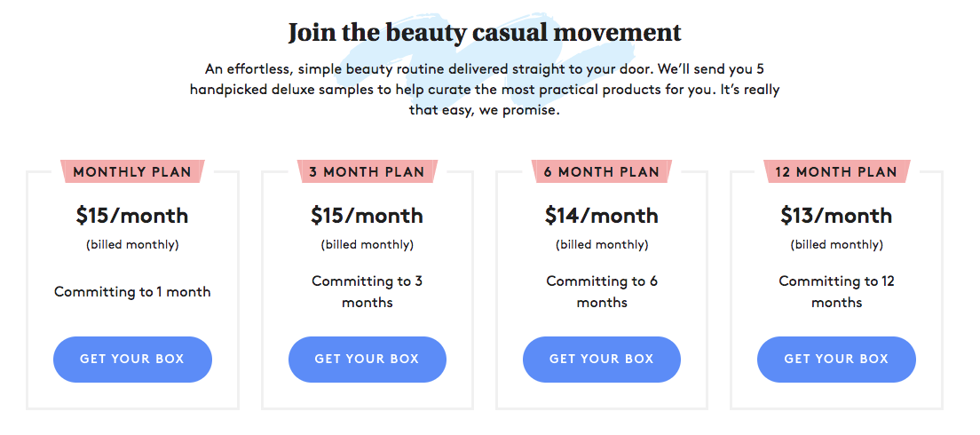Select the 3 Month Plan banner label

(367, 171)
